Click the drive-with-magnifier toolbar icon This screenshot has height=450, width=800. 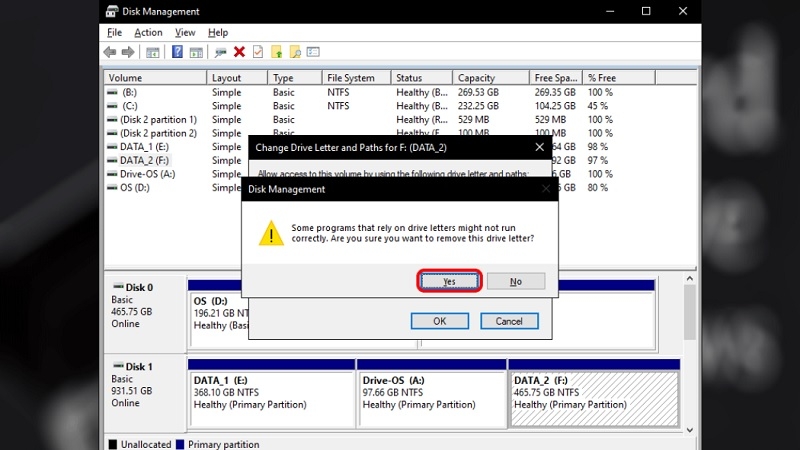click(220, 52)
